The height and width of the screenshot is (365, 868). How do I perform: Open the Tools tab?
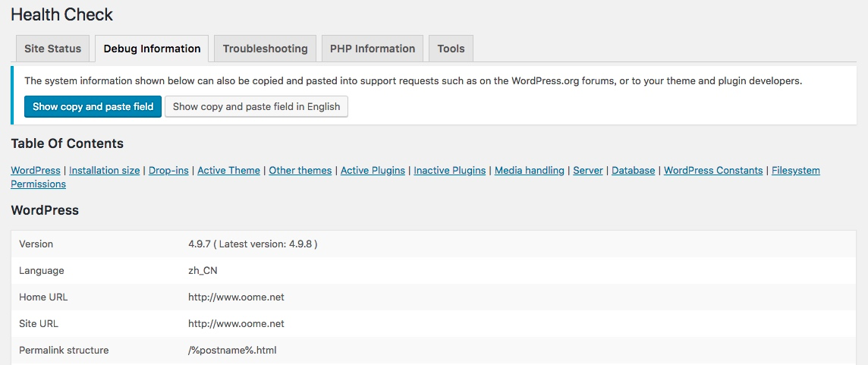click(x=451, y=49)
